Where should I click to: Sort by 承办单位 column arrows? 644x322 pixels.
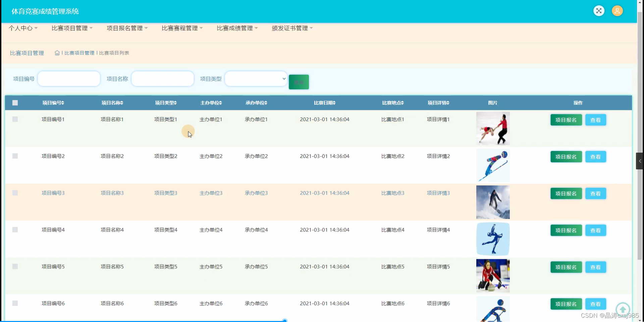tap(266, 103)
